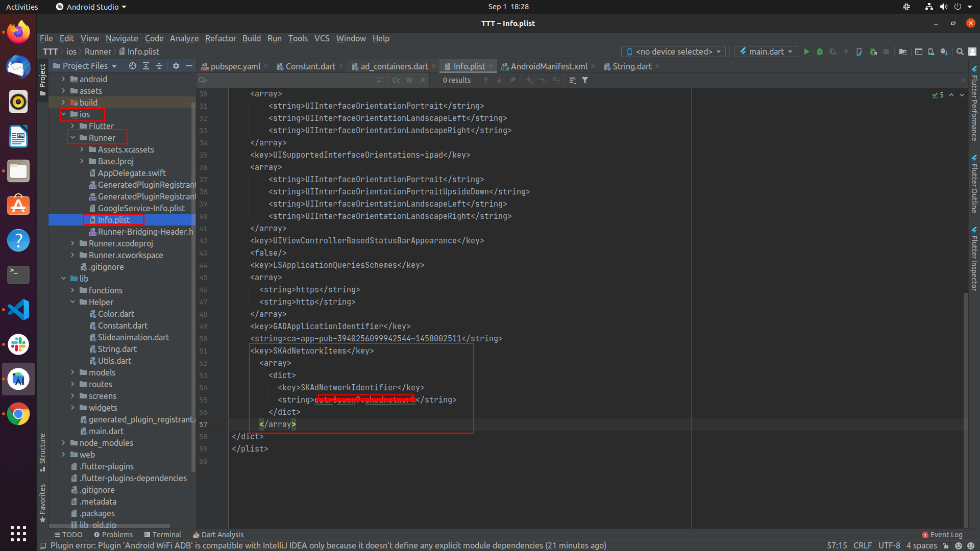Viewport: 980px width, 551px height.
Task: Click the locate target icon in Project panel
Action: click(133, 66)
